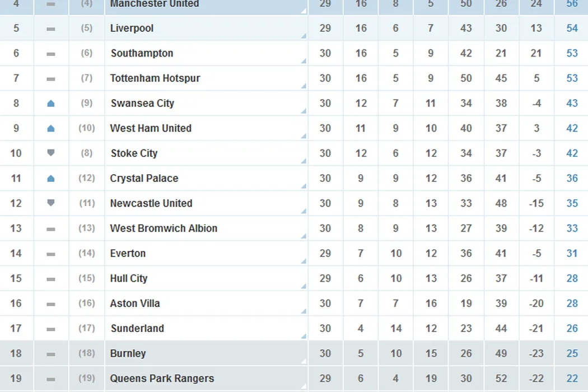Click the down arrow icon for Stoke City
The image size is (588, 392).
pyautogui.click(x=51, y=153)
